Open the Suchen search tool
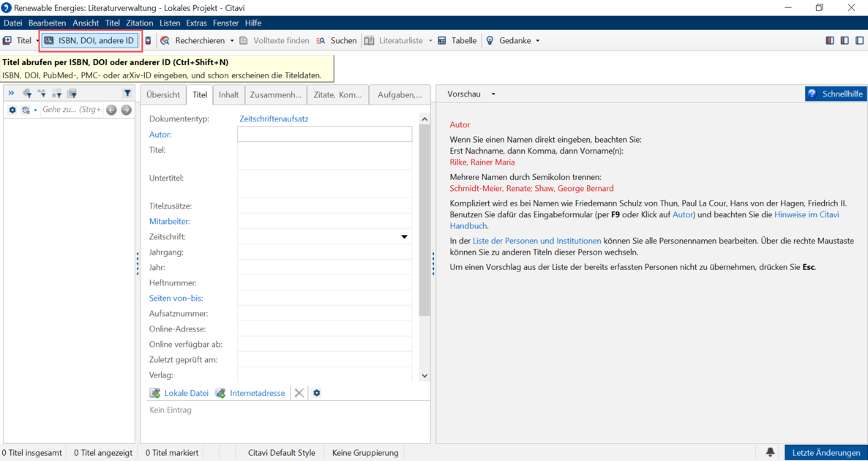This screenshot has width=868, height=461. point(337,40)
